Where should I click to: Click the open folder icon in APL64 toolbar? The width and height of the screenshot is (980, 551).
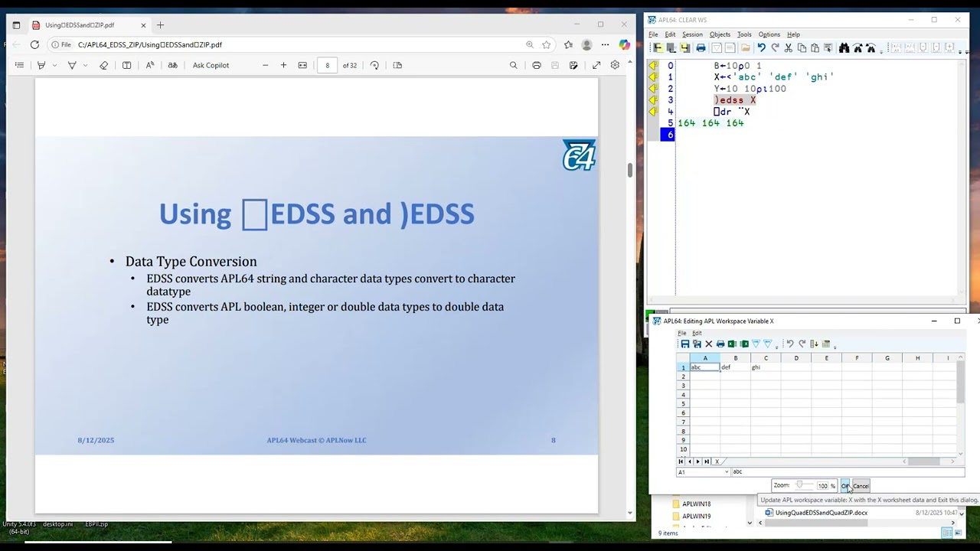745,48
